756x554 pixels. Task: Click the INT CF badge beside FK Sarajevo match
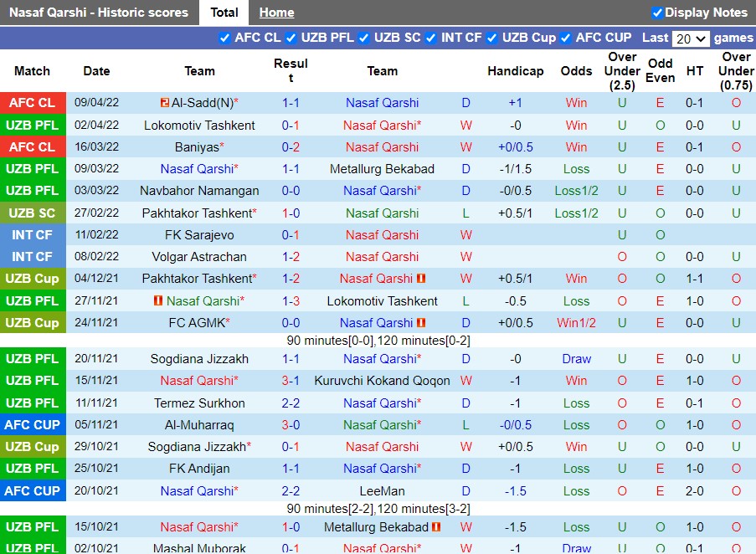tap(33, 234)
